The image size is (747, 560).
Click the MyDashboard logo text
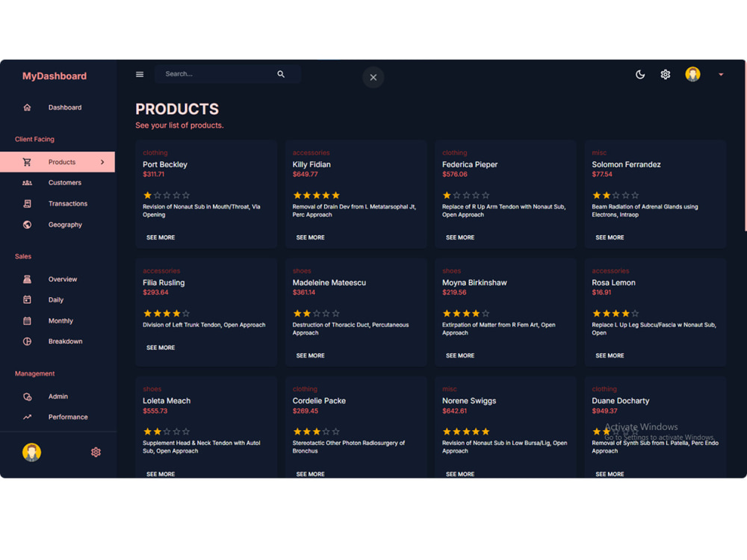(55, 76)
